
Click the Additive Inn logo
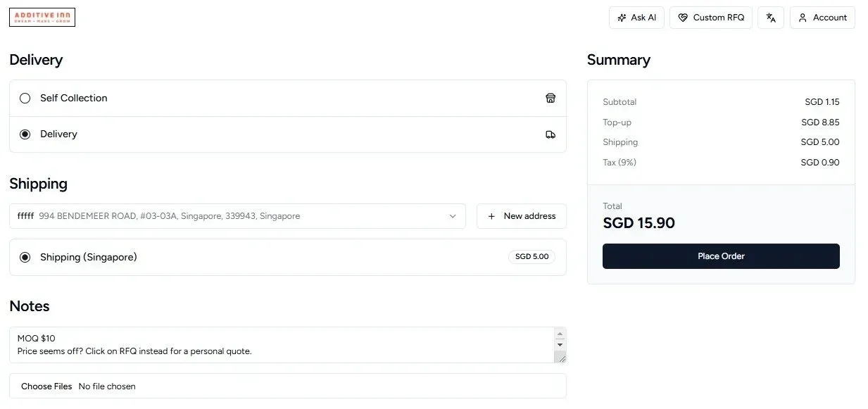pyautogui.click(x=42, y=18)
